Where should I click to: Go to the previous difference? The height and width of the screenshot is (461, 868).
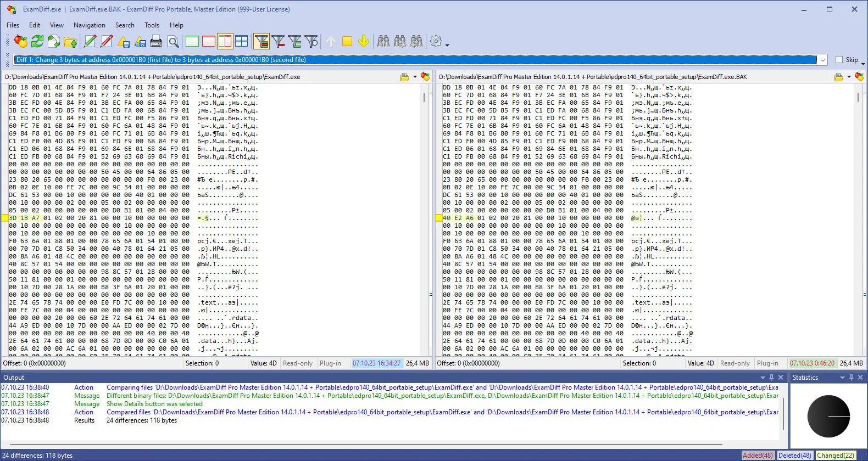click(331, 41)
